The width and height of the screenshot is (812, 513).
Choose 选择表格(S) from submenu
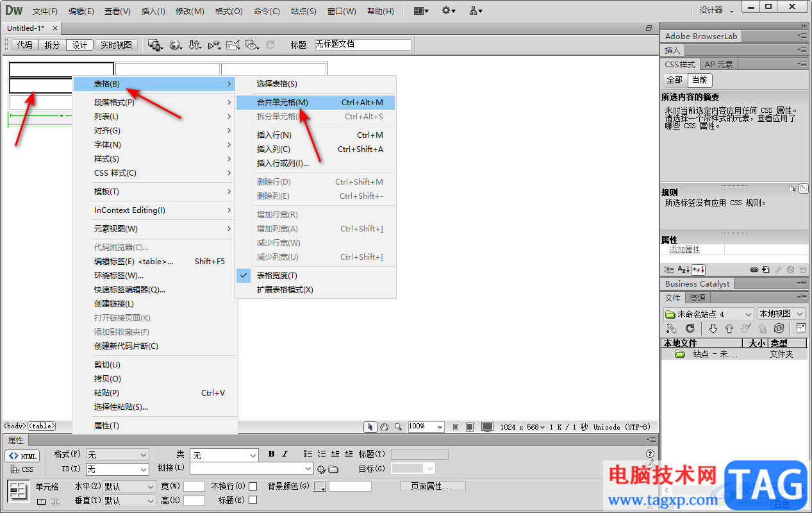pos(315,84)
